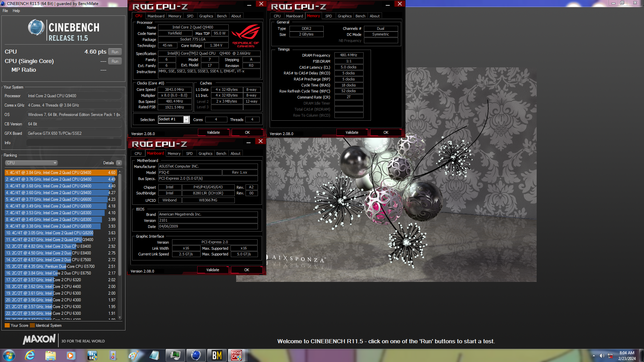
Task: Open Windows Media Player from taskbar
Action: 71,355
